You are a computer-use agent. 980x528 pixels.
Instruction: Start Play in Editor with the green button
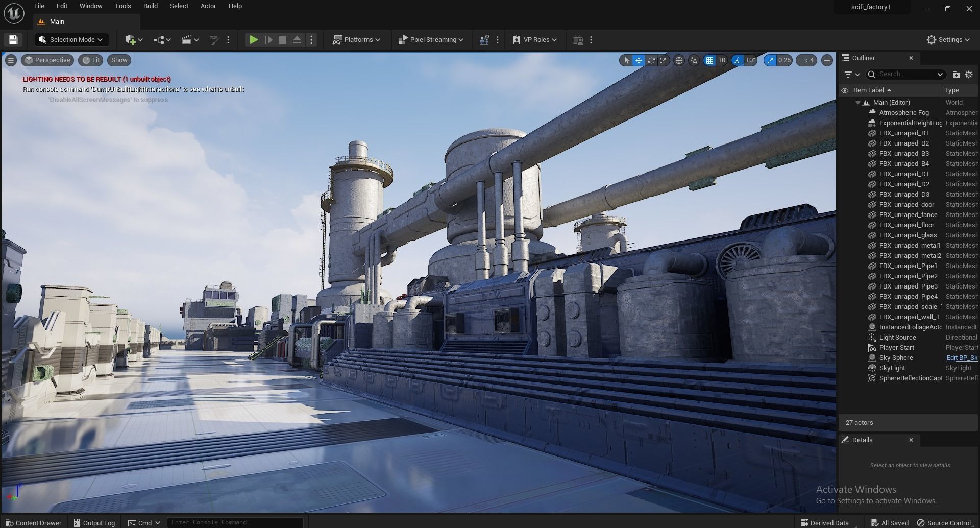click(x=253, y=40)
